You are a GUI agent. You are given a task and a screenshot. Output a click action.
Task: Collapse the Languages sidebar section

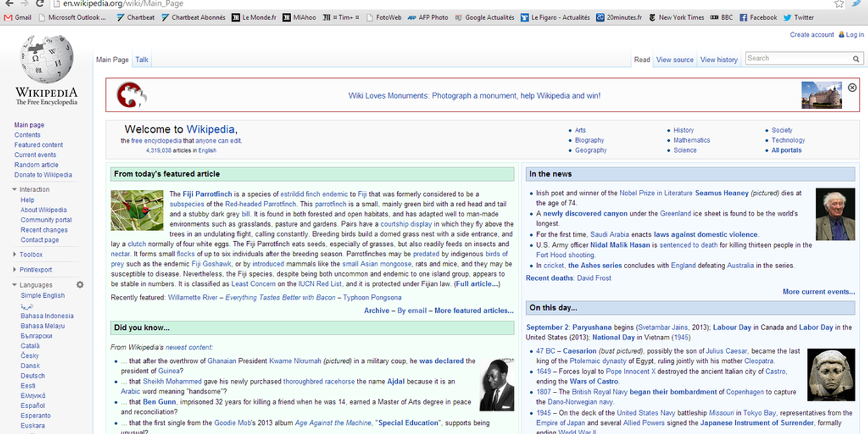[x=32, y=285]
